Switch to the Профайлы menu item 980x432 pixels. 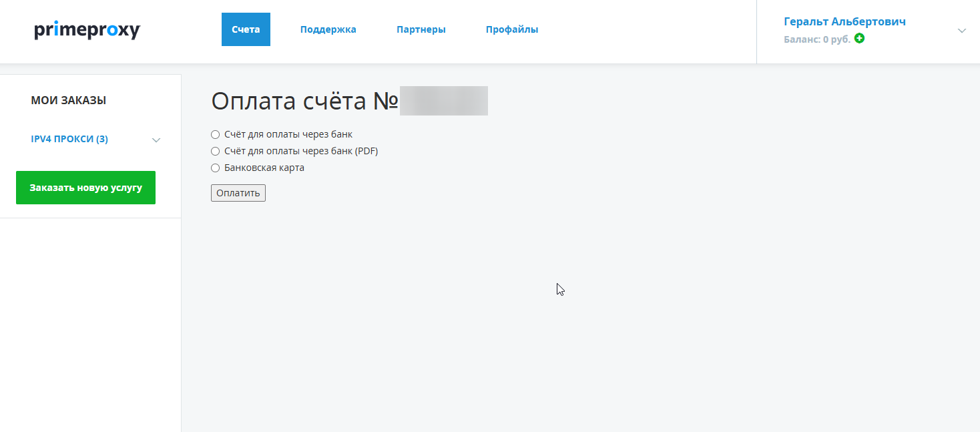point(512,29)
